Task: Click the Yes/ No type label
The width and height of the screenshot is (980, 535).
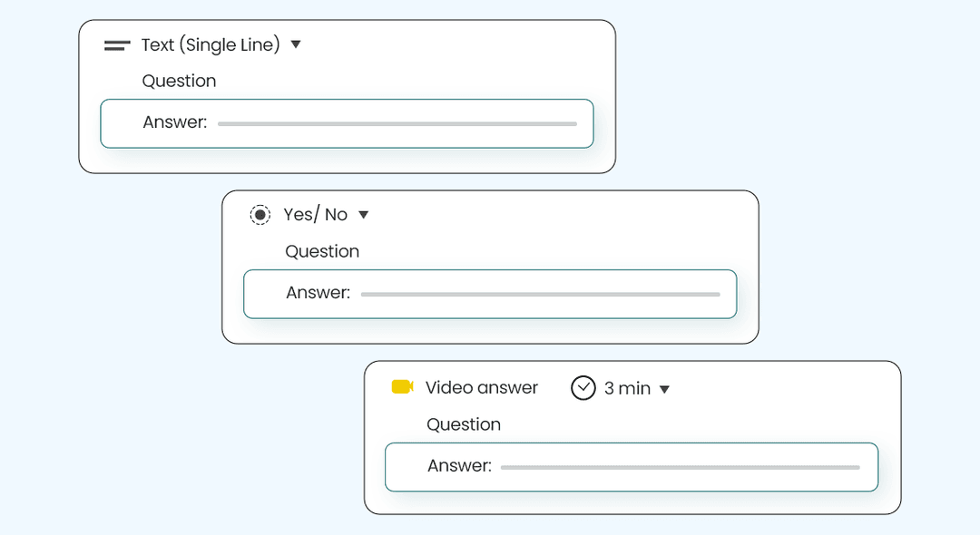Action: [316, 215]
